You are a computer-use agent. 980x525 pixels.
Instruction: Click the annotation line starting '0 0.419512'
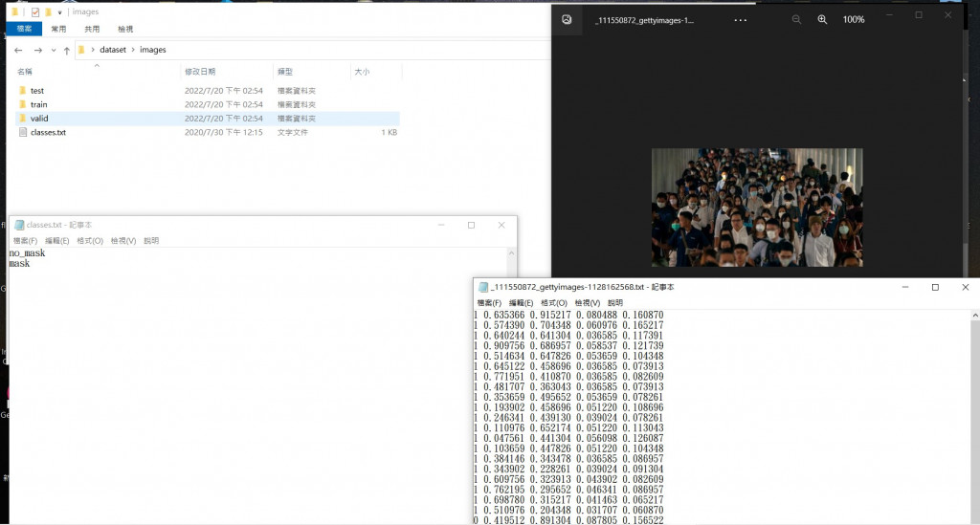568,520
